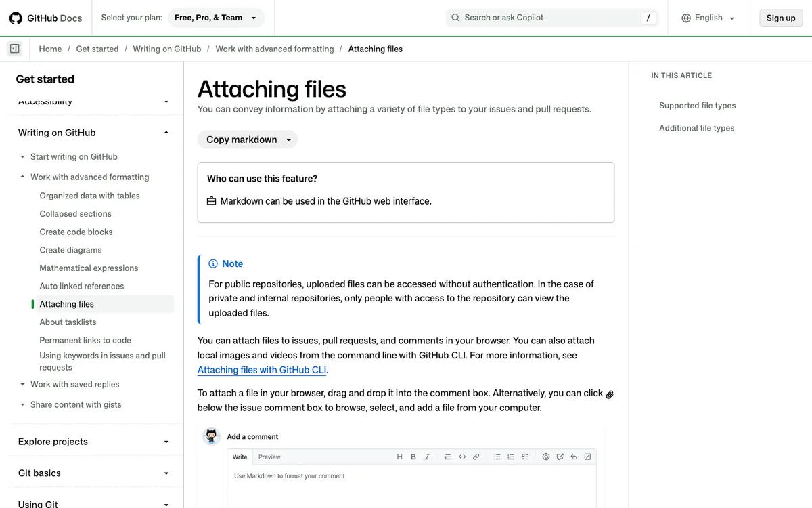Click the info icon beside Note
Viewport: 812px width, 508px height.
(x=213, y=263)
